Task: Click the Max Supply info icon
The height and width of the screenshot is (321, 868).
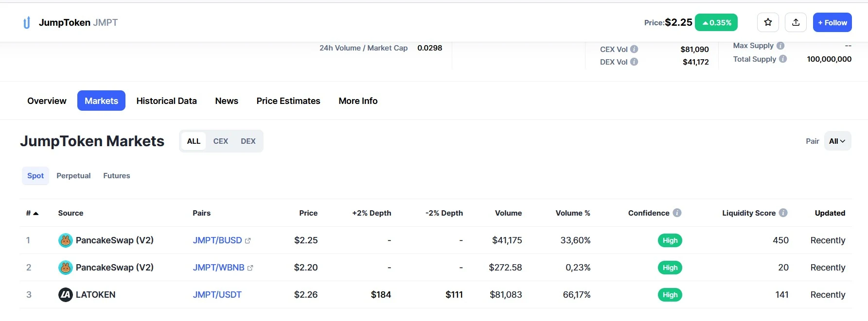Action: click(x=780, y=46)
